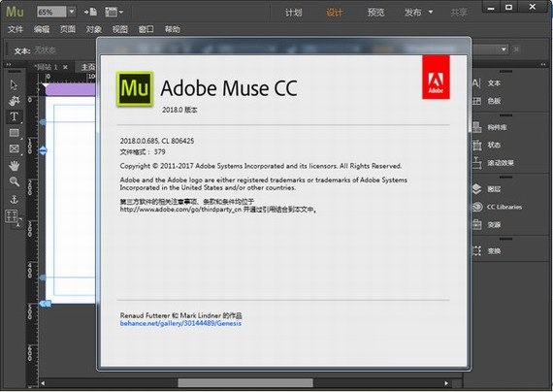Open the 资源 (Assets) panel icon
This screenshot has width=553, height=392.
pyautogui.click(x=476, y=224)
